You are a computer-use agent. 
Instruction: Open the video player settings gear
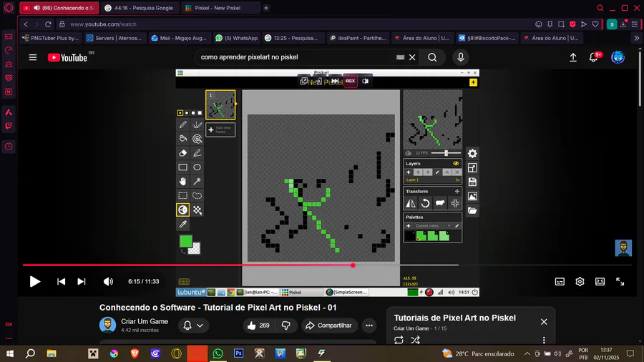pyautogui.click(x=580, y=282)
